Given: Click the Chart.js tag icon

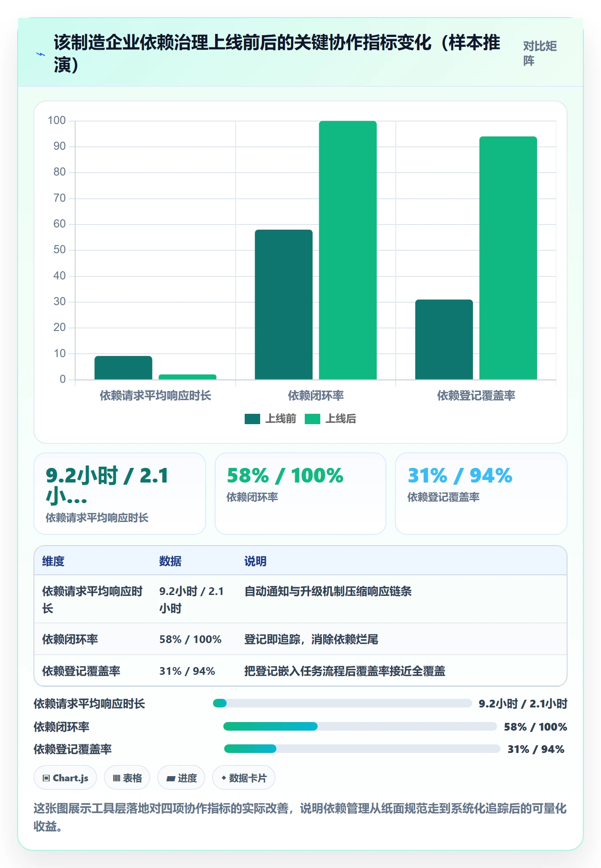Looking at the screenshot, I should coord(46,778).
